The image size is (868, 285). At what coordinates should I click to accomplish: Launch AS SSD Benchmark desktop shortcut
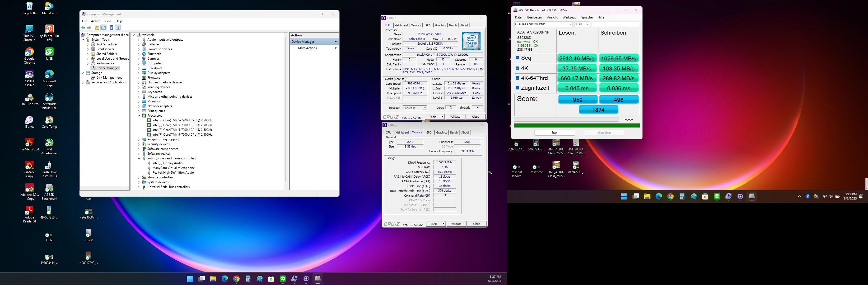[x=49, y=192]
